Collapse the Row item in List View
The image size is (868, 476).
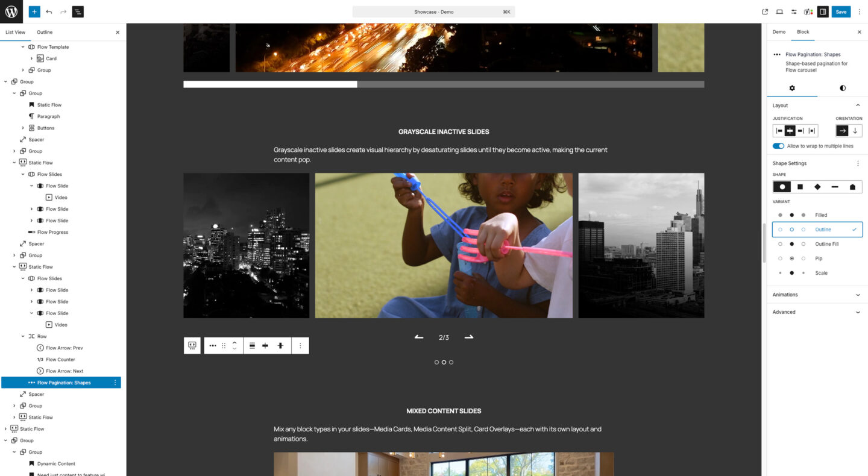tap(23, 336)
